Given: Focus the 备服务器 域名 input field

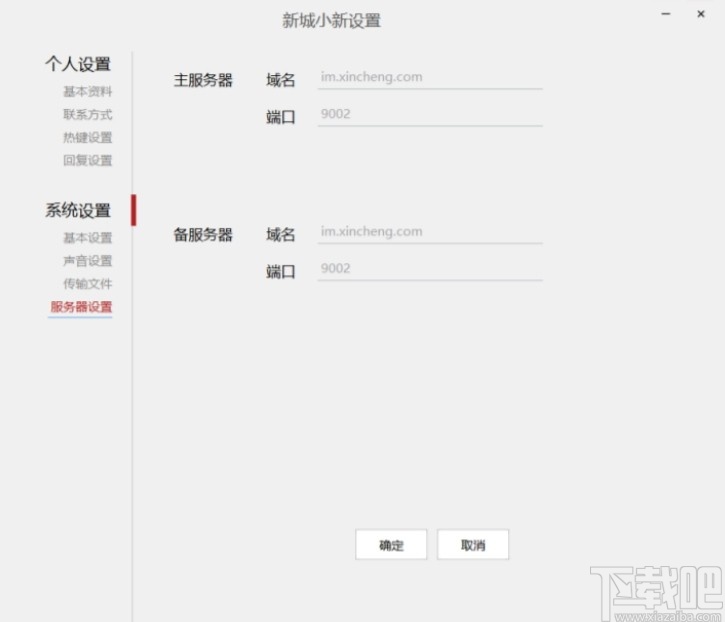Looking at the screenshot, I should 430,232.
